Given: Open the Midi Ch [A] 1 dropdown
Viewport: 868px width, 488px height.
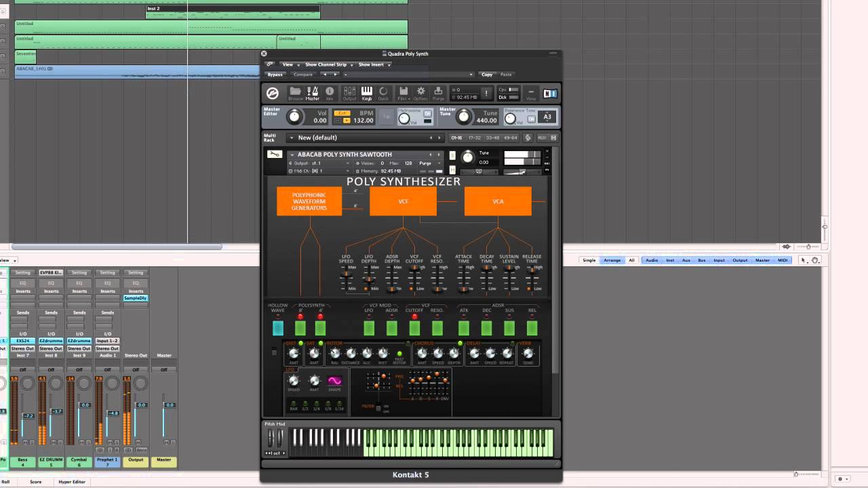Looking at the screenshot, I should (x=319, y=171).
